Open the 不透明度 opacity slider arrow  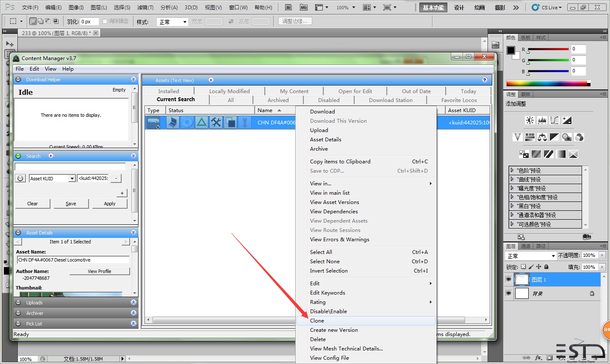click(x=602, y=255)
